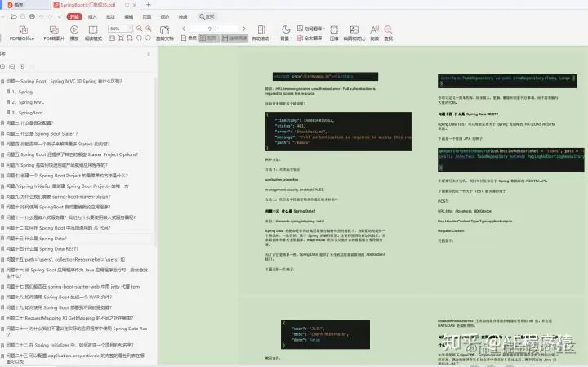The image size is (588, 367).
Task: Open bookmark about RequestMapping and GetMapping
Action: tap(69, 318)
